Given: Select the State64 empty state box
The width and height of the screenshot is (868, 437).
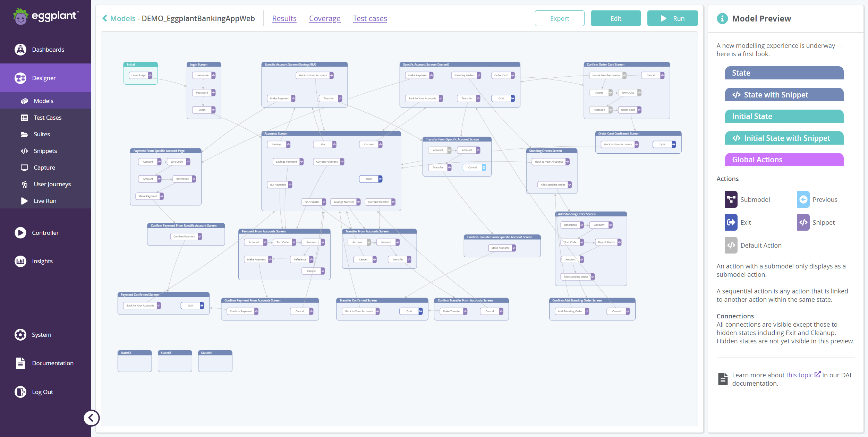Looking at the screenshot, I should pos(215,361).
